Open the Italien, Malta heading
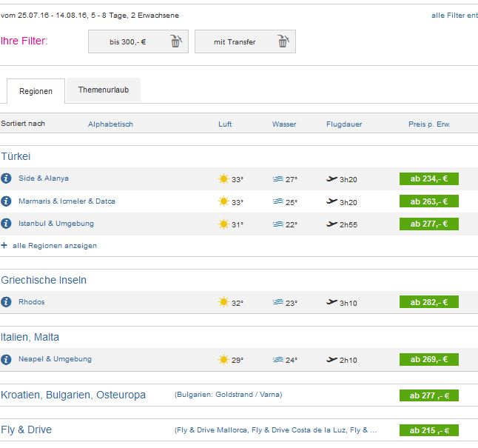 tap(30, 337)
